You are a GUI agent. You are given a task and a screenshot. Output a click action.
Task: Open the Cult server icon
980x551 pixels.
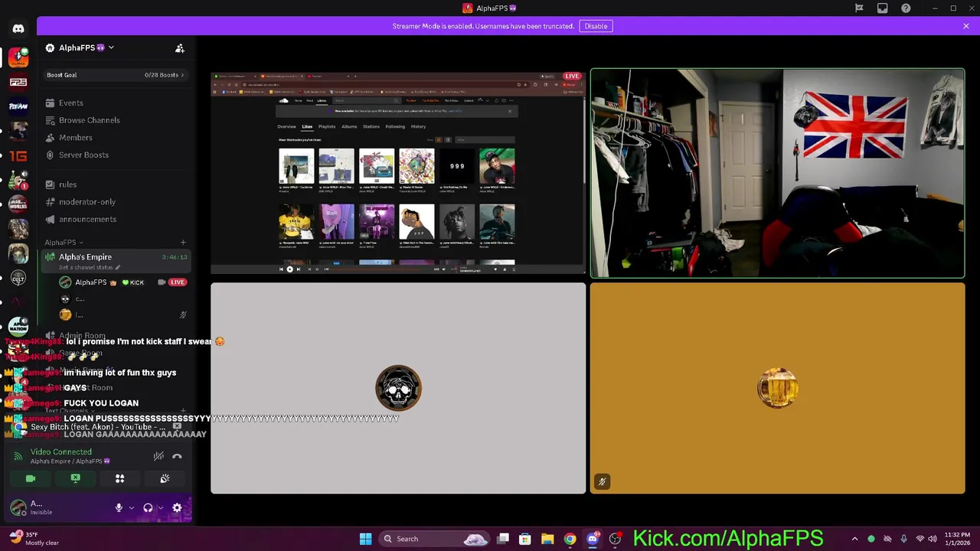(x=18, y=278)
